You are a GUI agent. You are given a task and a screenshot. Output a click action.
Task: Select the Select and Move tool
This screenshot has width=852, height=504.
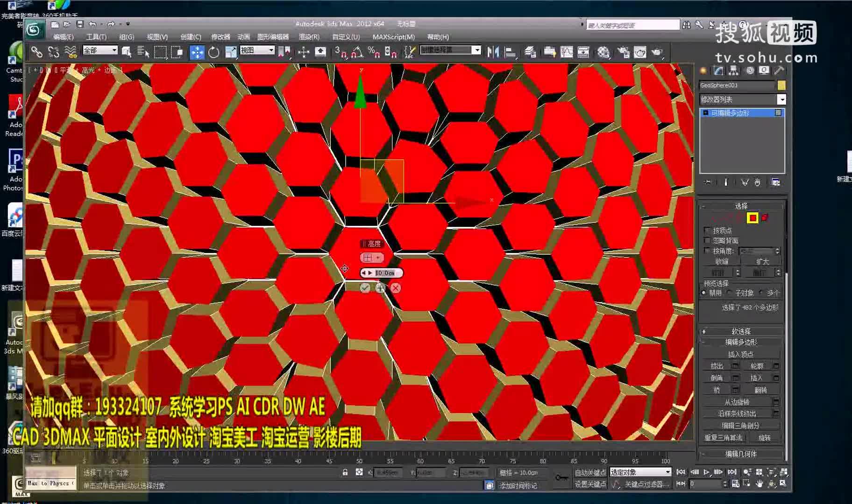[x=197, y=52]
